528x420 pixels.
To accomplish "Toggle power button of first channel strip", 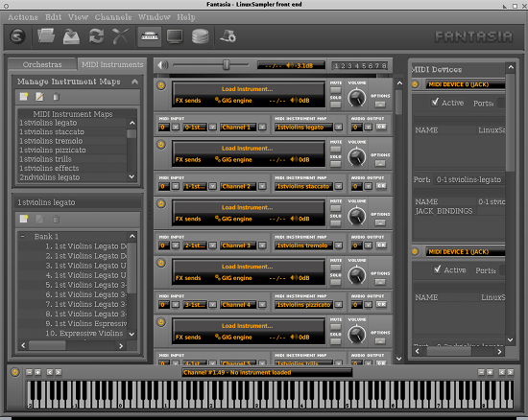I will 161,85.
